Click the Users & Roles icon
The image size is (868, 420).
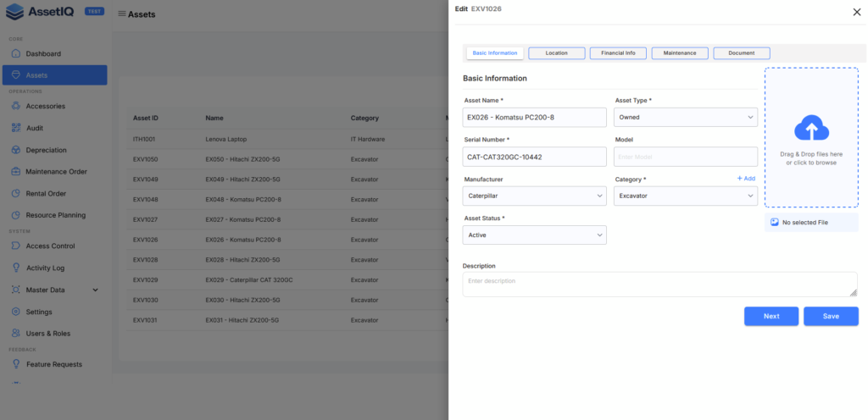pos(16,334)
